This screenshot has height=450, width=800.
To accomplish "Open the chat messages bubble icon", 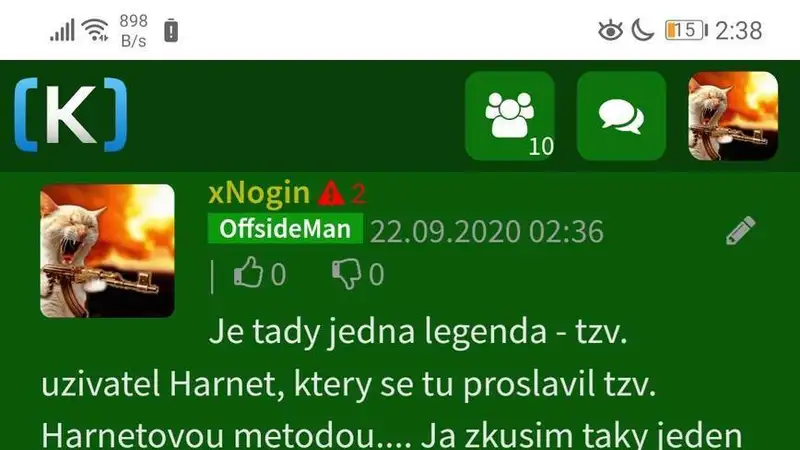I will coord(621,116).
